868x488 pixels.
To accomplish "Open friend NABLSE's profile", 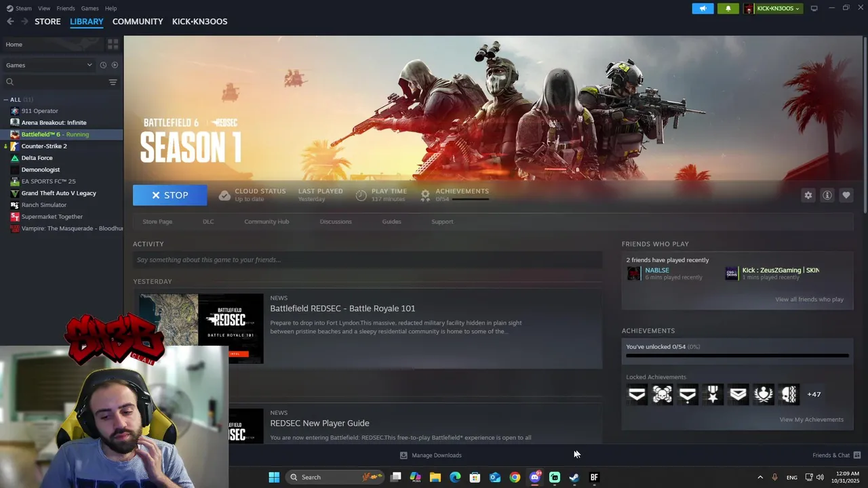I will click(x=657, y=270).
